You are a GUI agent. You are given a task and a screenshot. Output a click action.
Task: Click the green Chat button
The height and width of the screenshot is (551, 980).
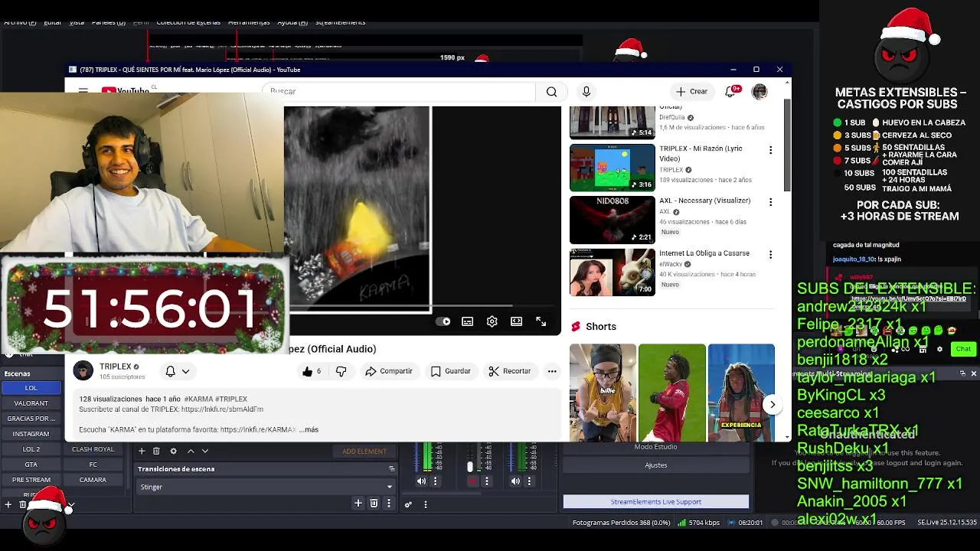point(963,349)
